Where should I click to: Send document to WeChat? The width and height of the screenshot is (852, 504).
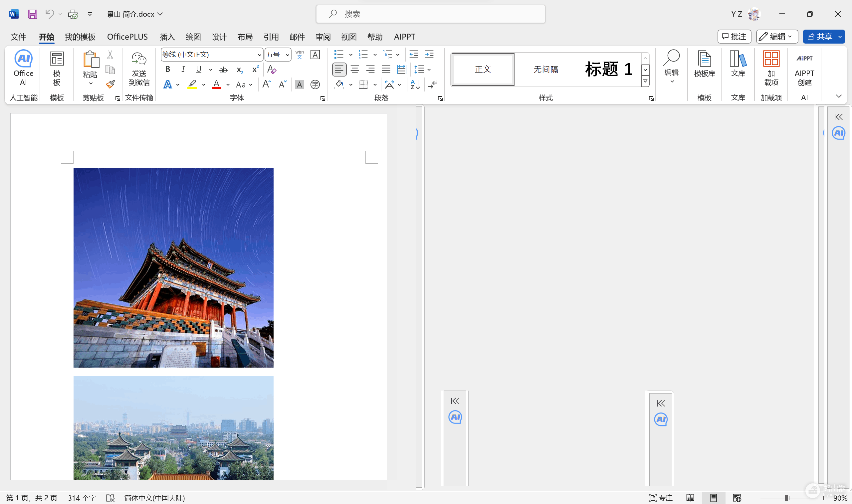point(139,69)
